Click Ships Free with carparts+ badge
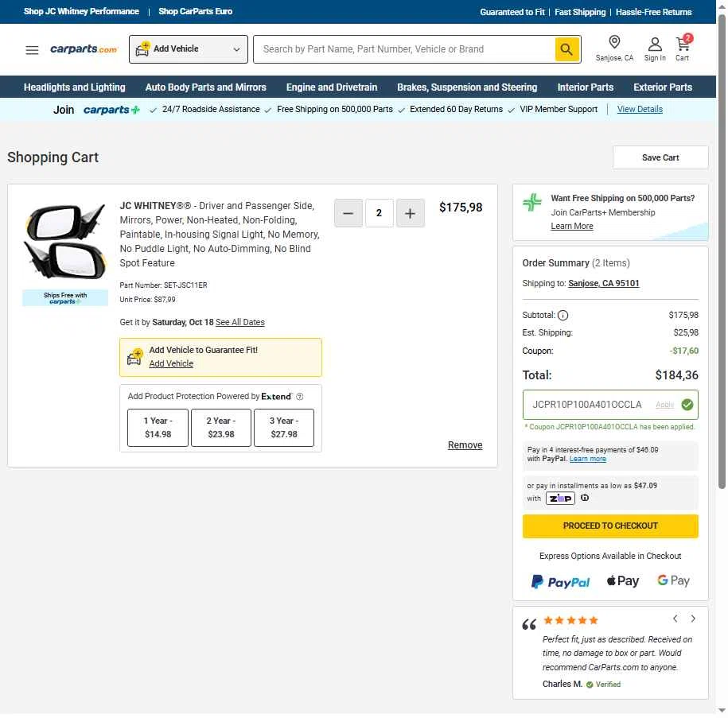Viewport: 728px width, 718px height. [65, 298]
